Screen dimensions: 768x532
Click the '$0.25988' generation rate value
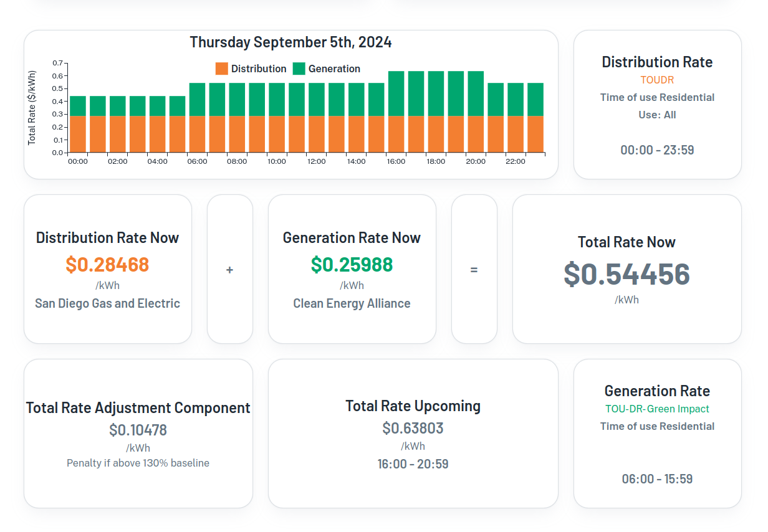pos(352,264)
